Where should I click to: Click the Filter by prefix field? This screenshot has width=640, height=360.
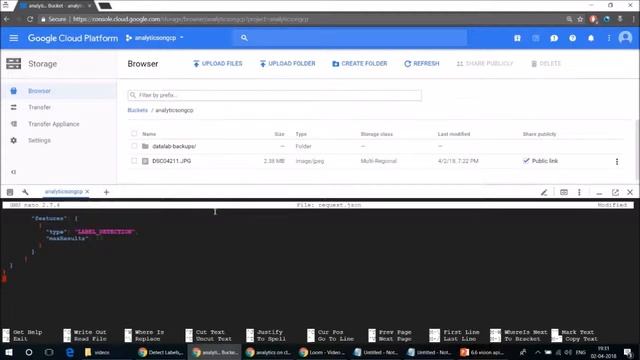coord(274,95)
